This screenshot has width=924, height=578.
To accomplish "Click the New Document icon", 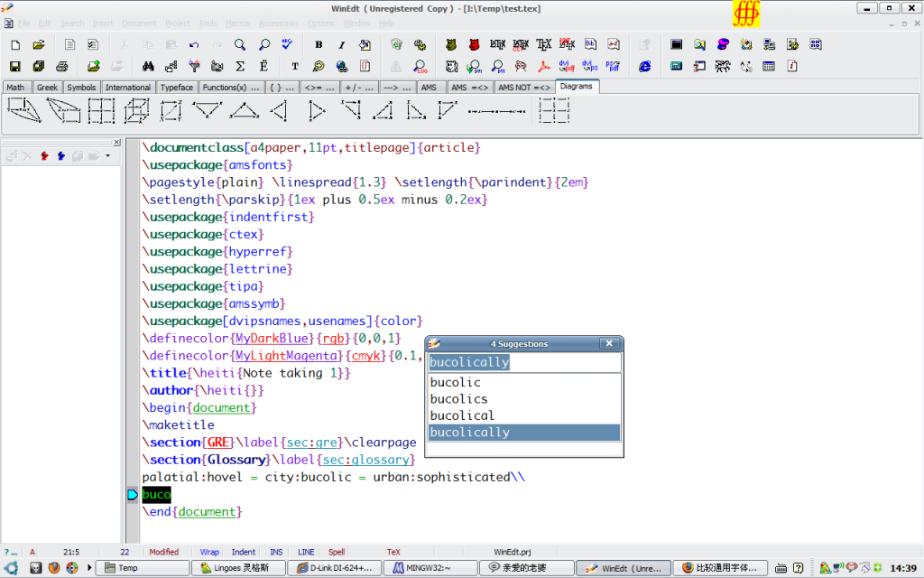I will point(15,44).
